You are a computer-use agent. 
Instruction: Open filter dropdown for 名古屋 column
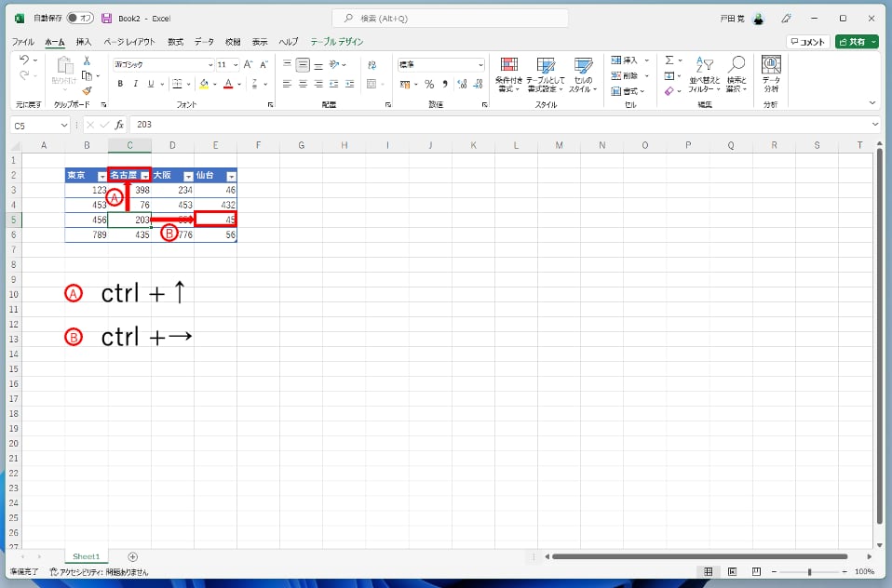(x=145, y=176)
